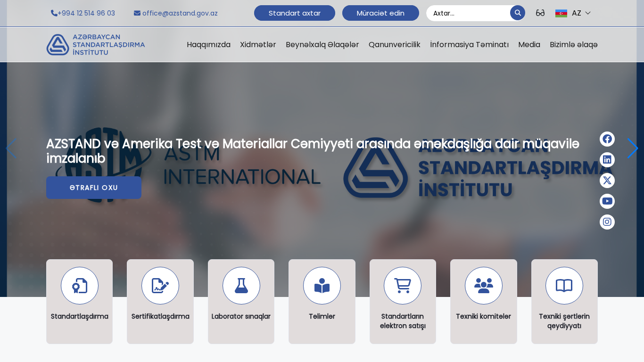644x362 pixels.
Task: Click the Laborator sınaqlar flask icon
Action: 241,286
